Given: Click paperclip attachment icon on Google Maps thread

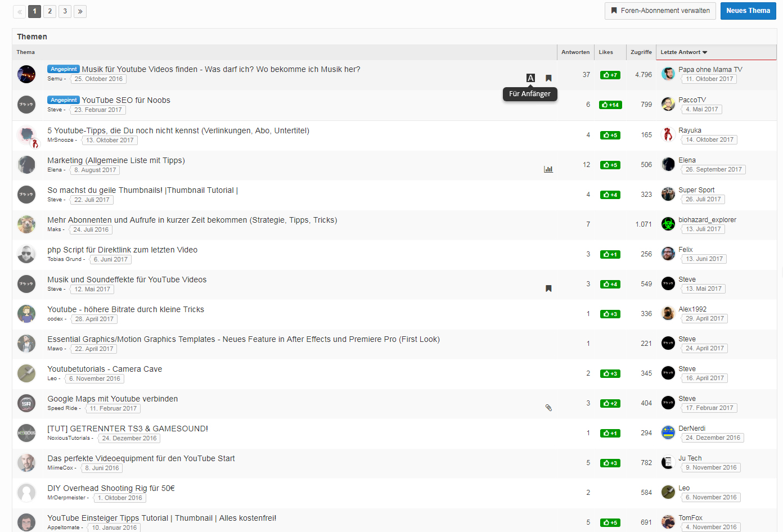Looking at the screenshot, I should pos(548,408).
